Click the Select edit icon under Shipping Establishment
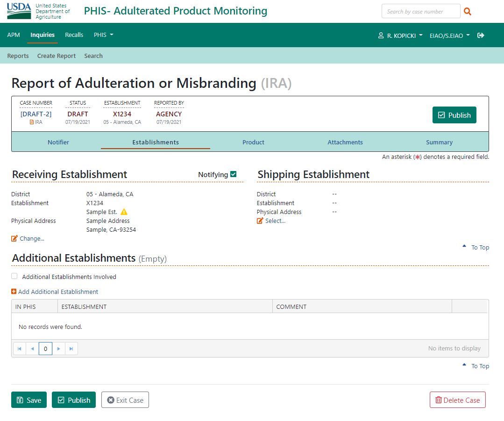The height and width of the screenshot is (421, 504). point(260,221)
